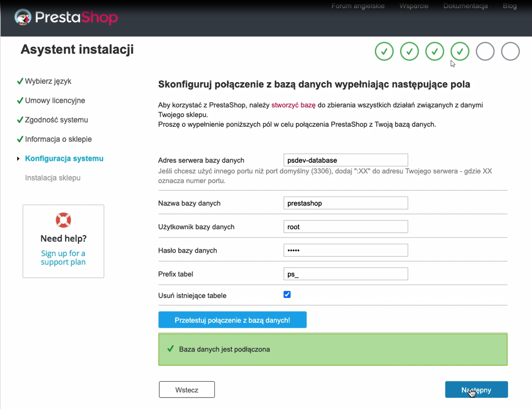The width and height of the screenshot is (532, 409).
Task: Click the second completed step circle
Action: 409,51
